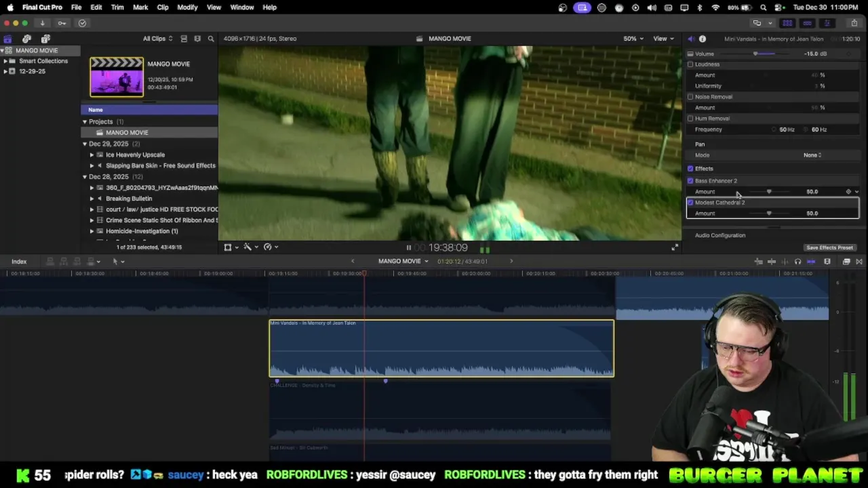Open the File menu
Image resolution: width=868 pixels, height=488 pixels.
pos(77,7)
